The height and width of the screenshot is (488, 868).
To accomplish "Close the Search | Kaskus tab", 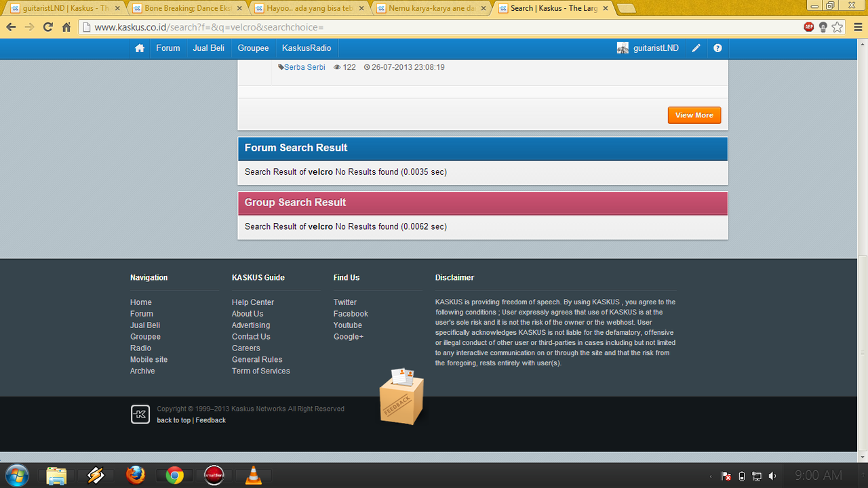I will click(x=606, y=8).
